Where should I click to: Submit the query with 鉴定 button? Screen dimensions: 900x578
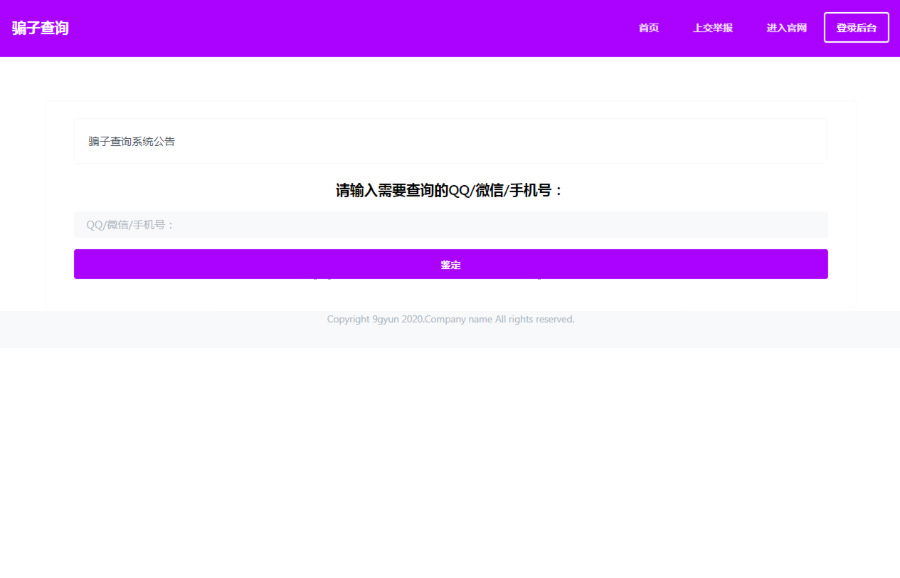(450, 265)
